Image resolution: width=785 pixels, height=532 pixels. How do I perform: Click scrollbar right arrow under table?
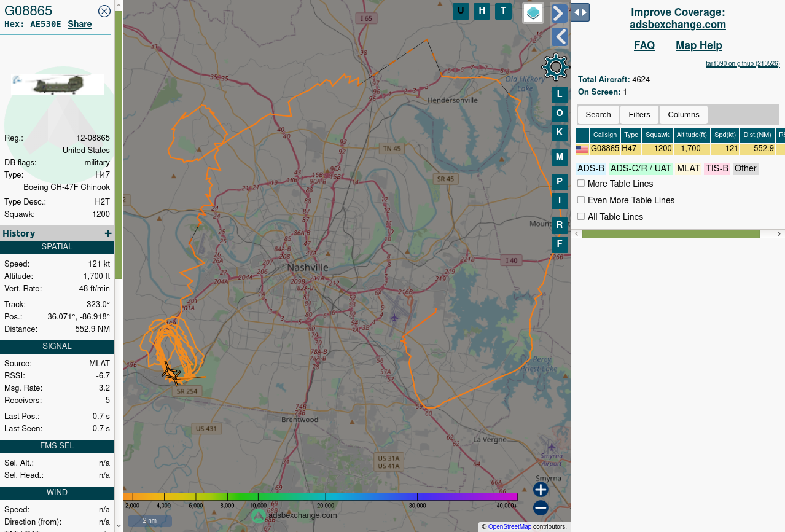pos(779,234)
